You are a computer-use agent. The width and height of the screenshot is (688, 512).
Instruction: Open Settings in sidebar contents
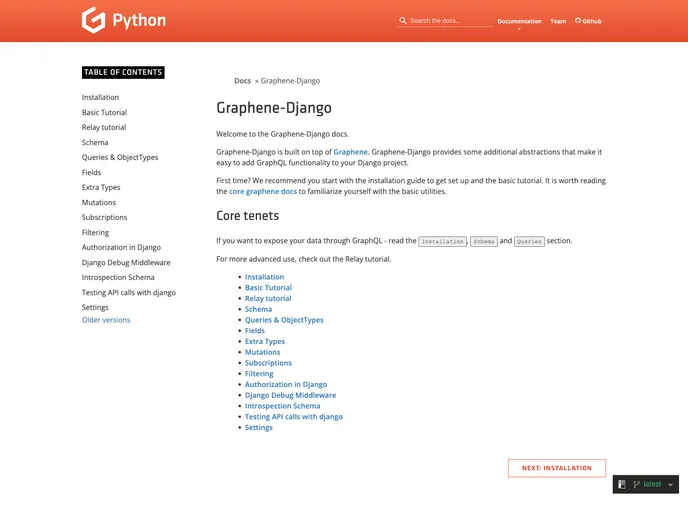95,308
